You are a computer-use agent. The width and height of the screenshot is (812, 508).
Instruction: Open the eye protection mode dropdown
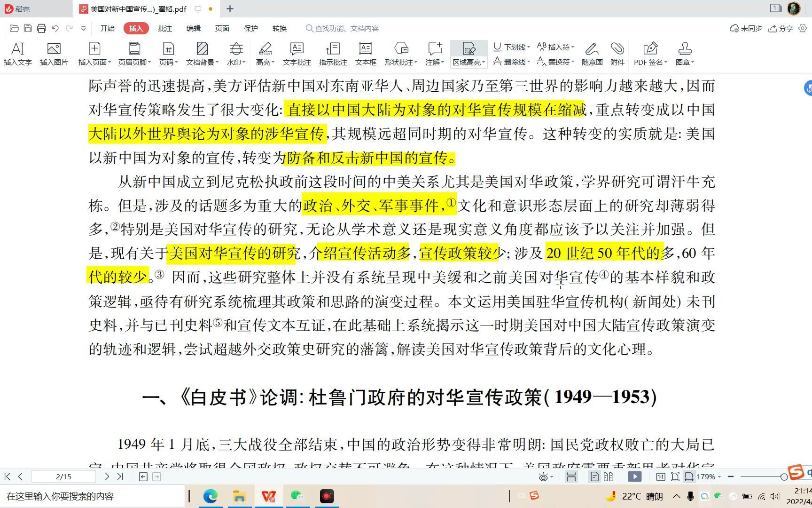(x=545, y=477)
